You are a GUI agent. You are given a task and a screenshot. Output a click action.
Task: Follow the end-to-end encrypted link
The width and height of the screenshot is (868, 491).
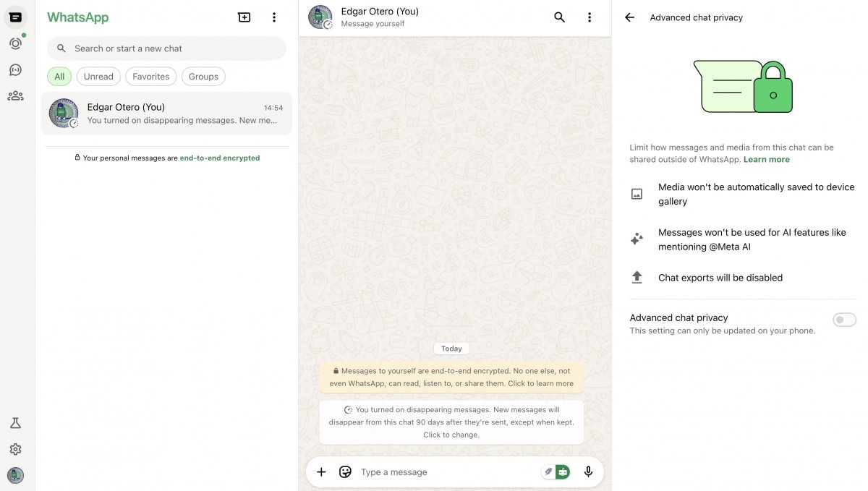pyautogui.click(x=220, y=158)
